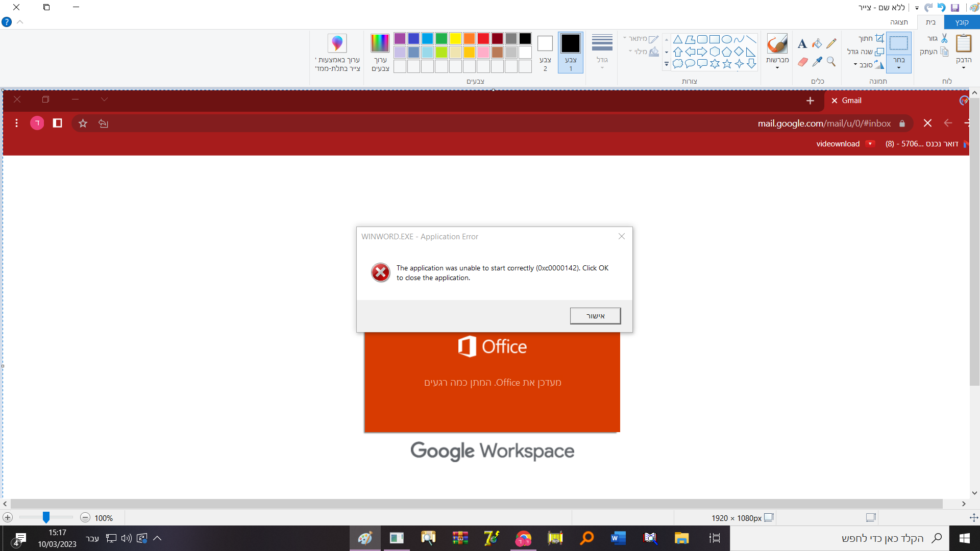Choose the red color swatch
This screenshot has width=980, height=551.
[x=483, y=38]
